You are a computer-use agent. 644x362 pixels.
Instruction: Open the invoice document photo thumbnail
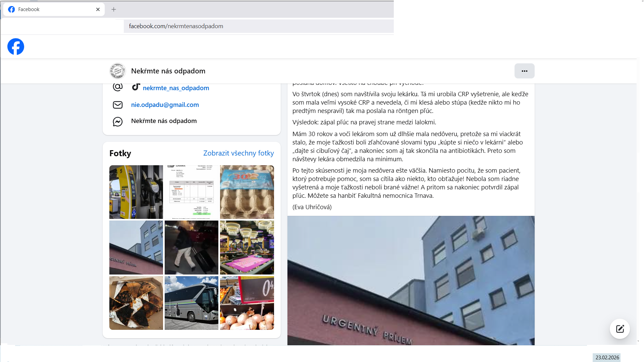click(191, 192)
